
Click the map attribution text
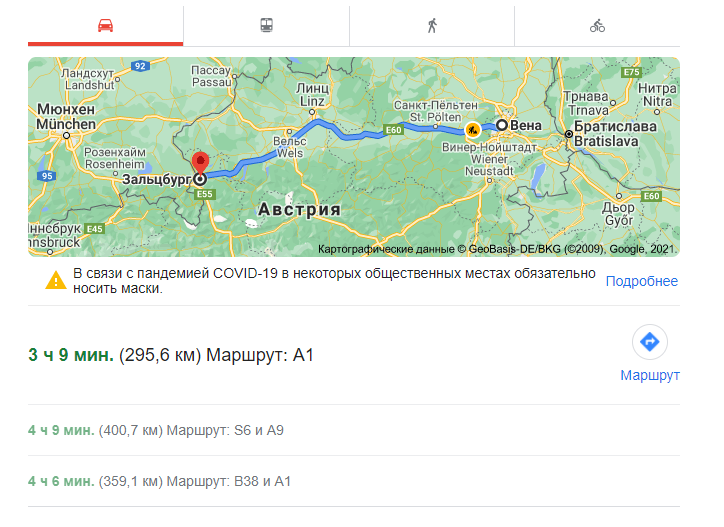(x=496, y=249)
